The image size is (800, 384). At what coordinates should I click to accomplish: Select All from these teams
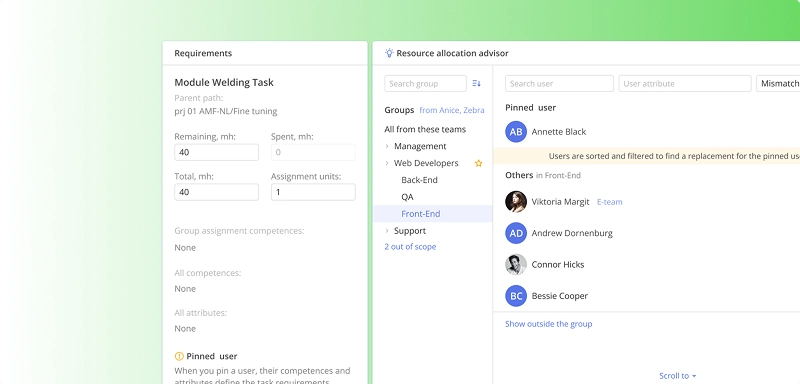pos(425,130)
